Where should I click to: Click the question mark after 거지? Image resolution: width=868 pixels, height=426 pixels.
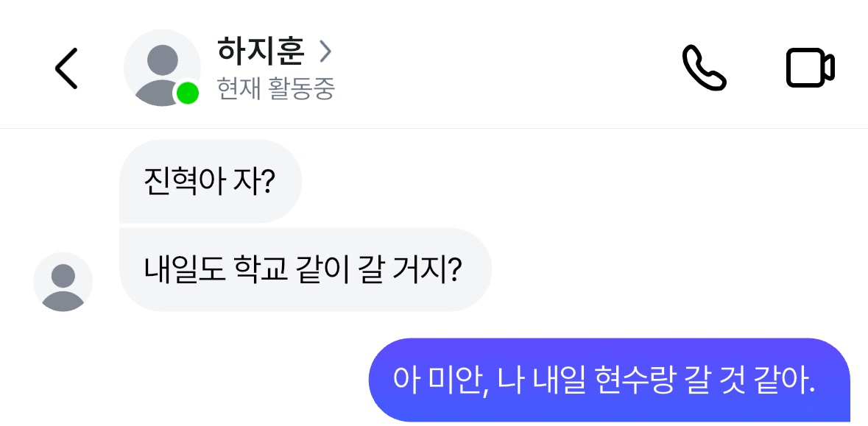455,270
